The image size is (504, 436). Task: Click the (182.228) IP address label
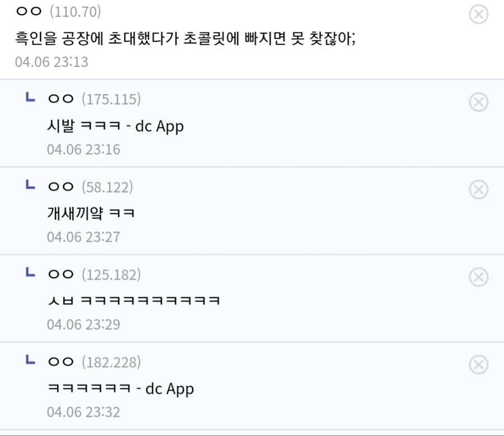(x=111, y=362)
